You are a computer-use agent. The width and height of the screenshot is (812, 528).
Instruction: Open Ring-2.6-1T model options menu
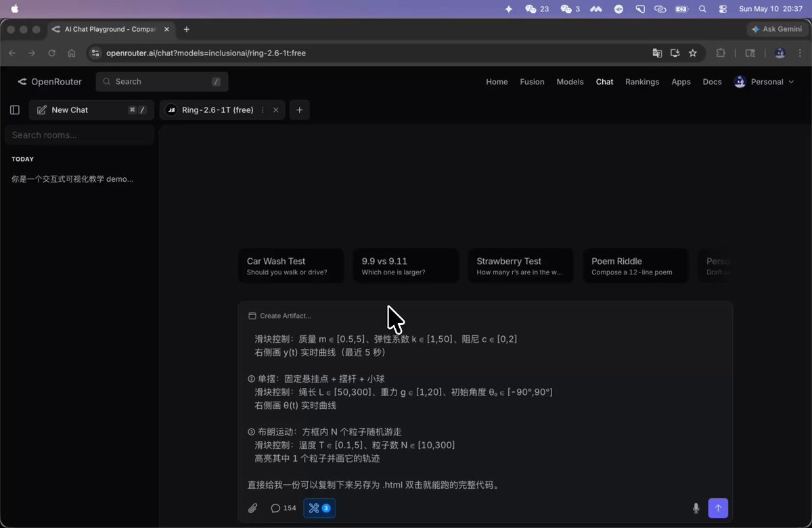(x=263, y=110)
